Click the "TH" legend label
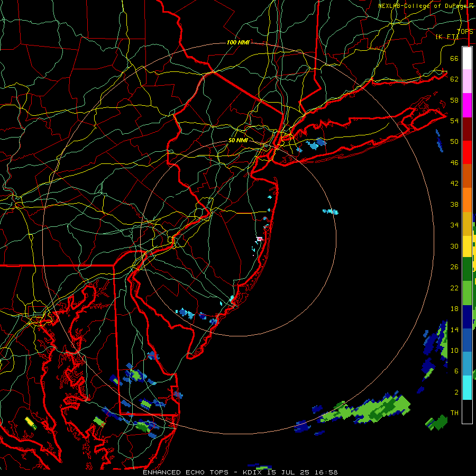This screenshot has width=476, height=476. (454, 413)
